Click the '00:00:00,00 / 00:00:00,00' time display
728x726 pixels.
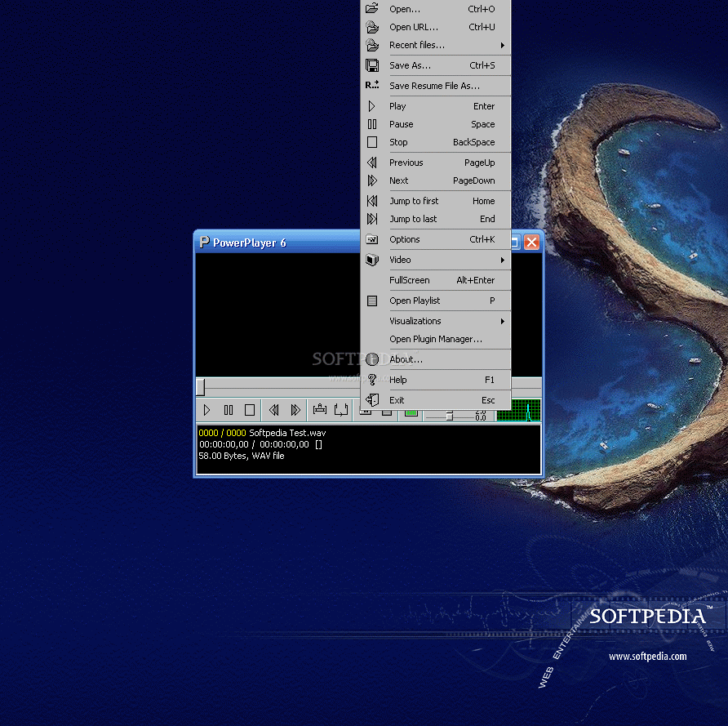[254, 444]
